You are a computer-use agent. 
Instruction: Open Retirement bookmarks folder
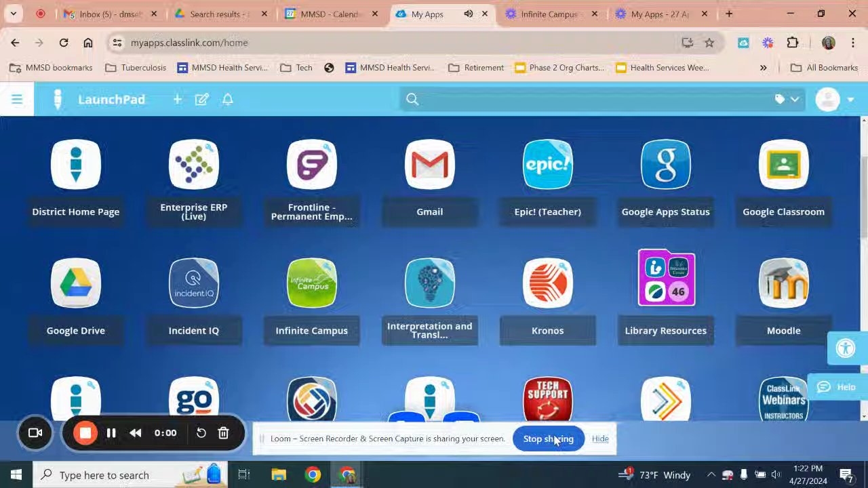(x=476, y=68)
